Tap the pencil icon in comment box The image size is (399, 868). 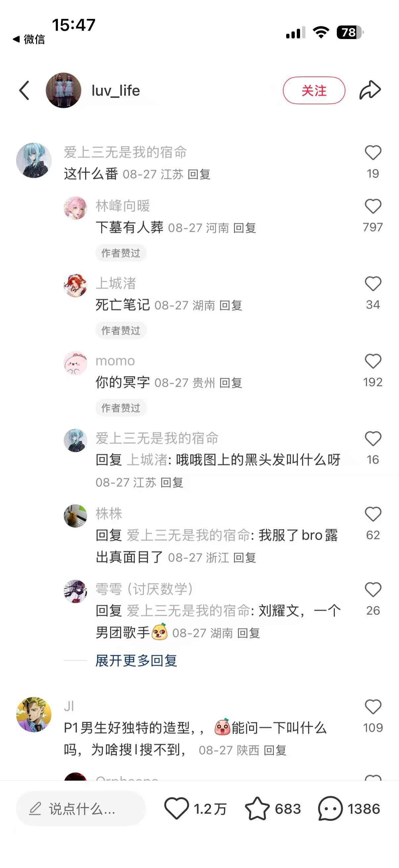coord(35,809)
